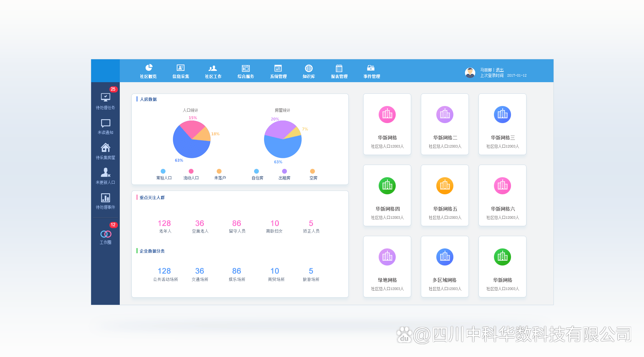This screenshot has height=357, width=644.
Task: Open the 86 留守人员 statistic
Action: tap(237, 227)
